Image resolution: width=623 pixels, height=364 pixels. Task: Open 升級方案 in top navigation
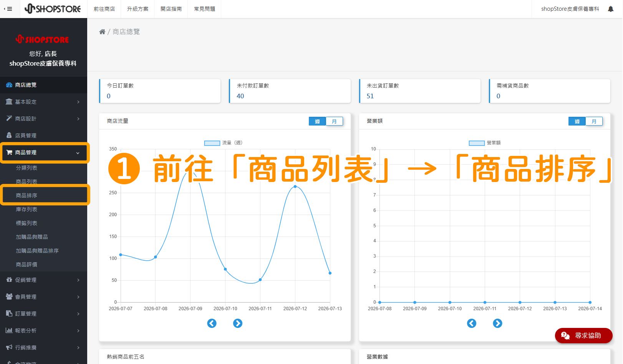(x=138, y=9)
